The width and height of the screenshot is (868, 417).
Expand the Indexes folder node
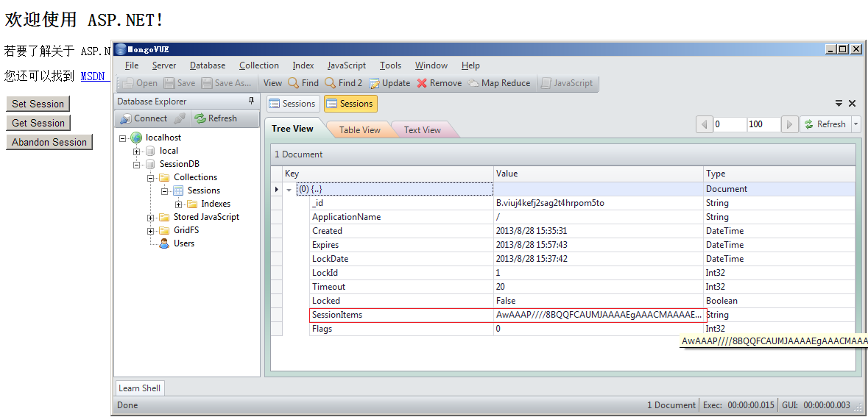point(177,204)
